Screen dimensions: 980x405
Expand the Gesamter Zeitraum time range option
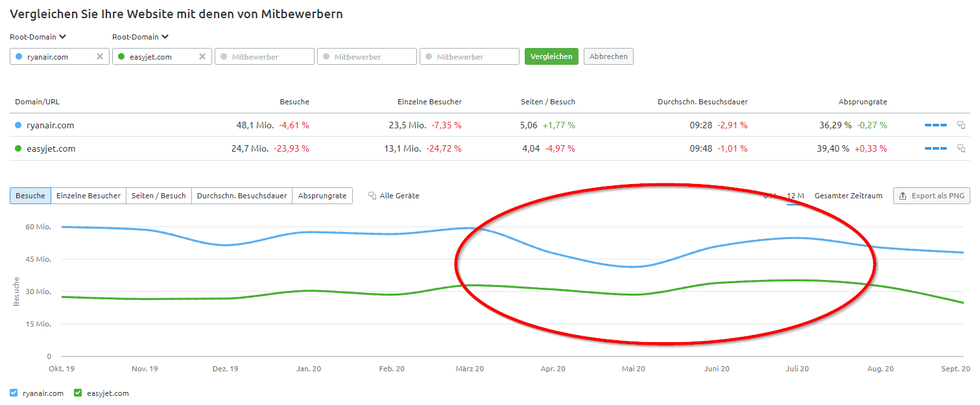click(848, 195)
